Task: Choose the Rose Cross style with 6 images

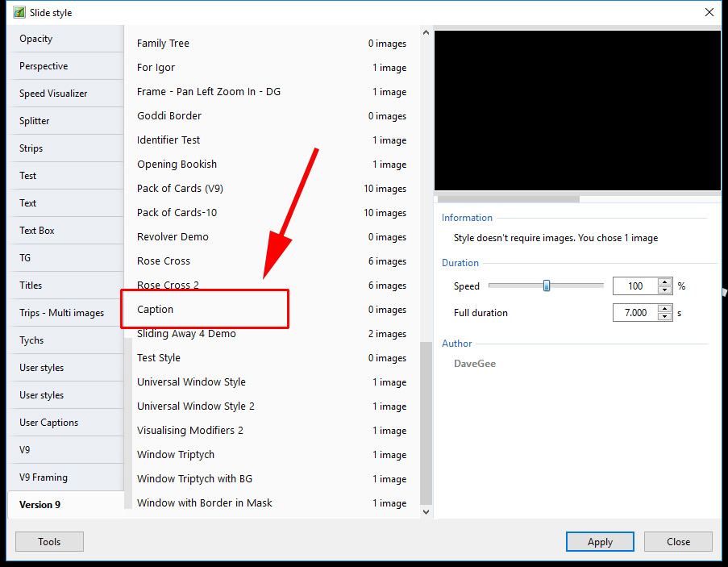Action: click(272, 261)
